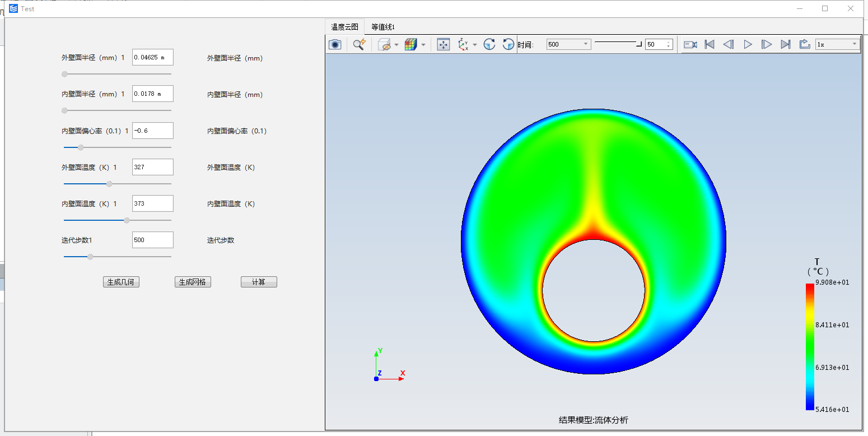Click the 外壁面半径 slider handle
This screenshot has height=436, width=868.
pos(64,74)
